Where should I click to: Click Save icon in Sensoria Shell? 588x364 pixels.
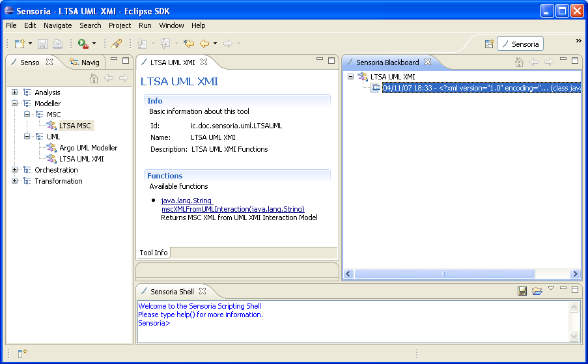point(522,291)
